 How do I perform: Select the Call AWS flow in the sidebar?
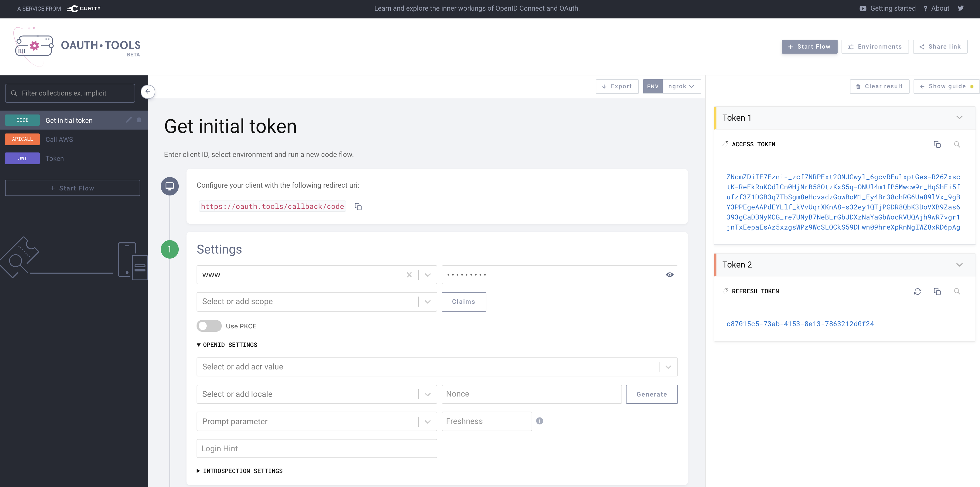tap(59, 139)
